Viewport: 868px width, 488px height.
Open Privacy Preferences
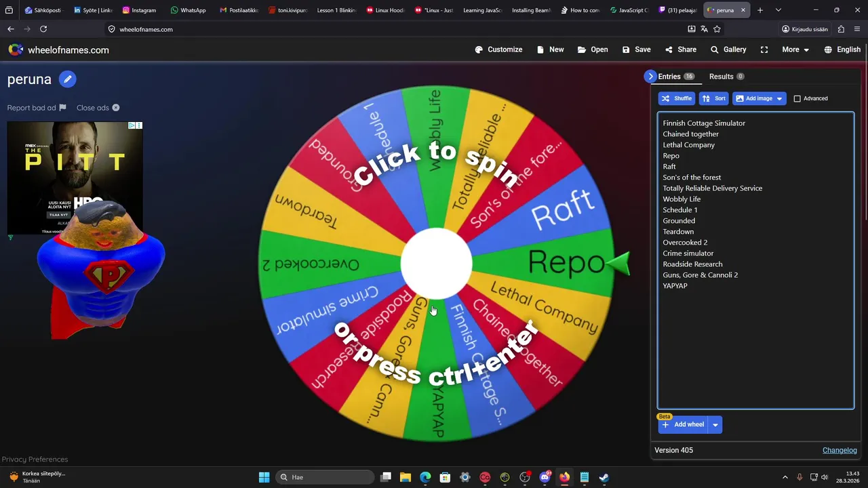(35, 459)
